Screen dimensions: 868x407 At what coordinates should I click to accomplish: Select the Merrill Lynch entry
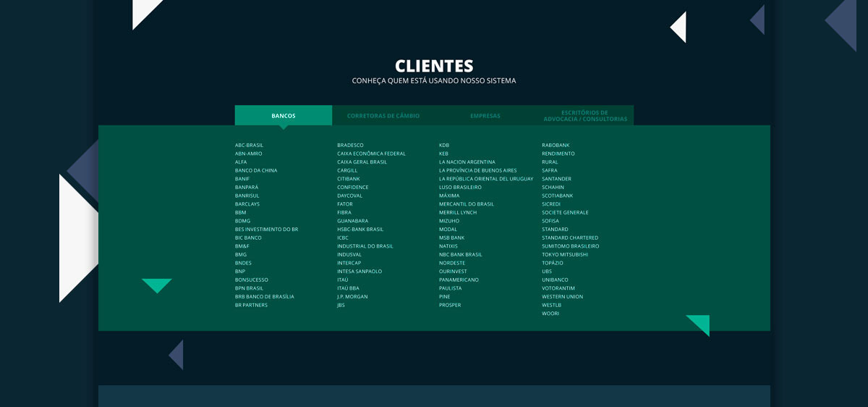pyautogui.click(x=458, y=213)
